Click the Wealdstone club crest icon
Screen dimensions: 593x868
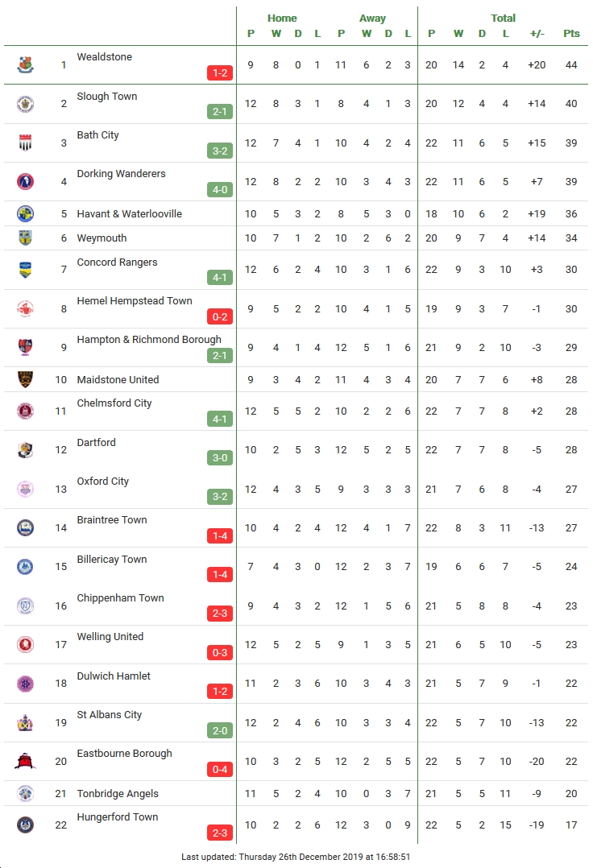[25, 64]
